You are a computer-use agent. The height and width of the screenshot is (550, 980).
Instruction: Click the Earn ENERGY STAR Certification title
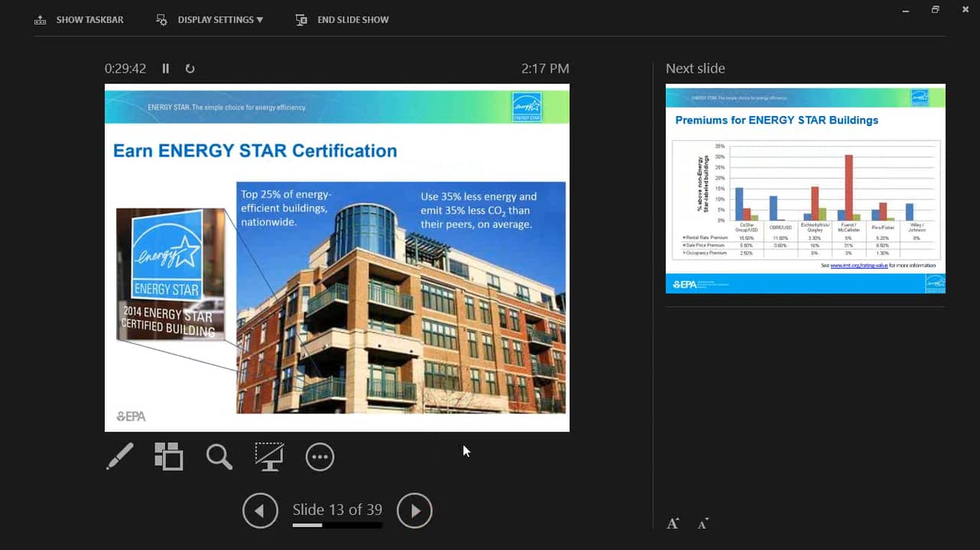pos(255,150)
